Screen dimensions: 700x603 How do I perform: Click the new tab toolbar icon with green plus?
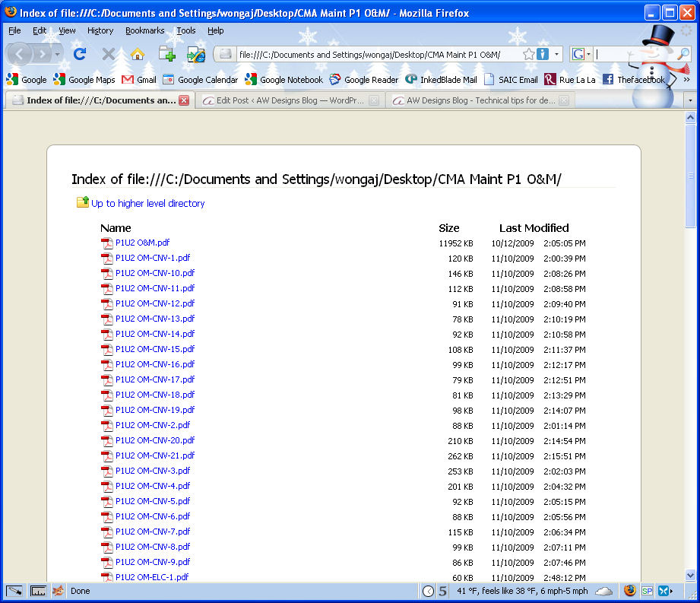click(167, 54)
